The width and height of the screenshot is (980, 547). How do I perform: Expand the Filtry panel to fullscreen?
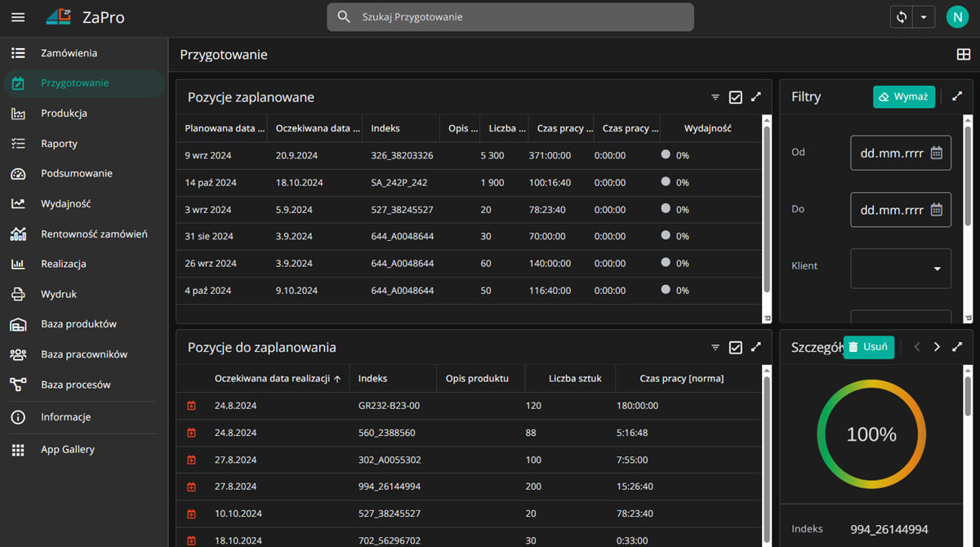click(957, 96)
